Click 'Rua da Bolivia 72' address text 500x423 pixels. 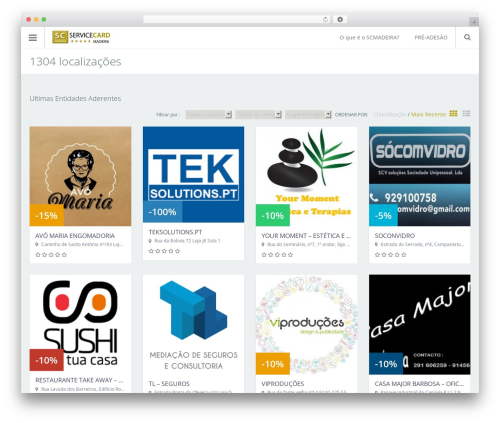pyautogui.click(x=187, y=241)
